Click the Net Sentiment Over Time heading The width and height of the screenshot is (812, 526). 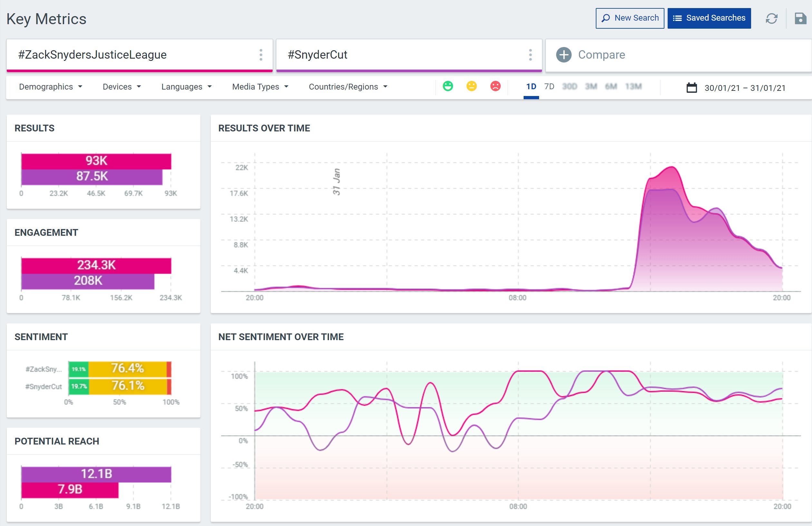coord(281,337)
